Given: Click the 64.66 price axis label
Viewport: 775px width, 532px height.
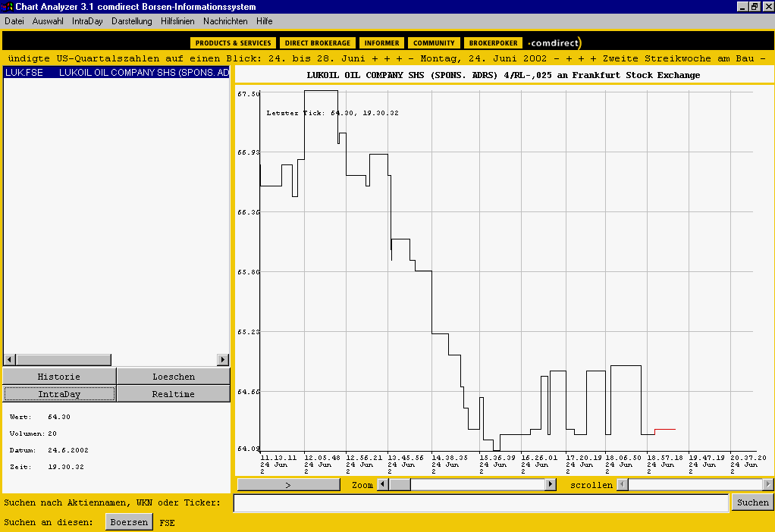Looking at the screenshot, I should point(249,392).
